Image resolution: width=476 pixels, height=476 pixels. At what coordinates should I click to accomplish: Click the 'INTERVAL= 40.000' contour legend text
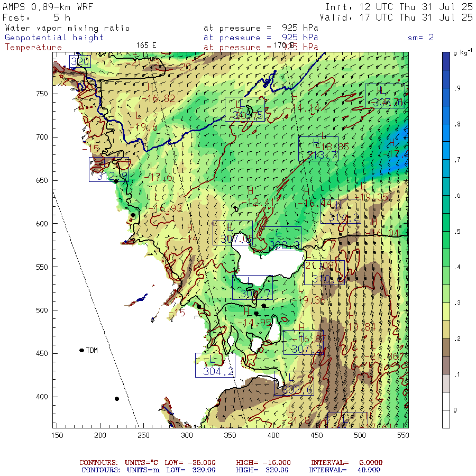[344, 470]
